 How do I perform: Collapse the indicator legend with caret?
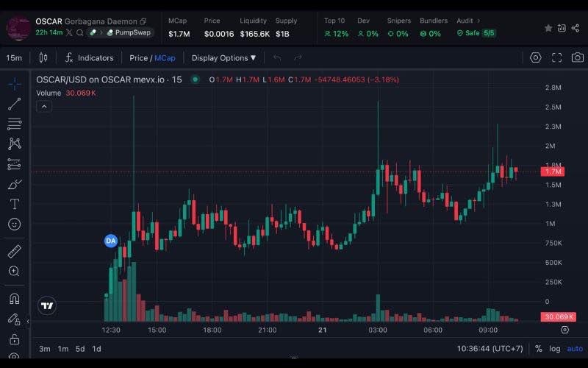coord(44,107)
